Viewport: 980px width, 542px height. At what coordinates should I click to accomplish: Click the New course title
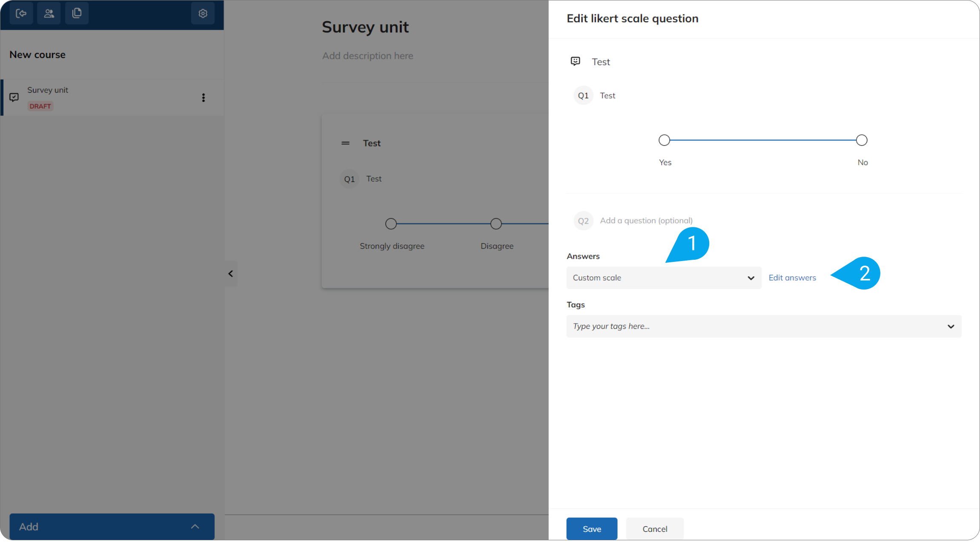37,54
